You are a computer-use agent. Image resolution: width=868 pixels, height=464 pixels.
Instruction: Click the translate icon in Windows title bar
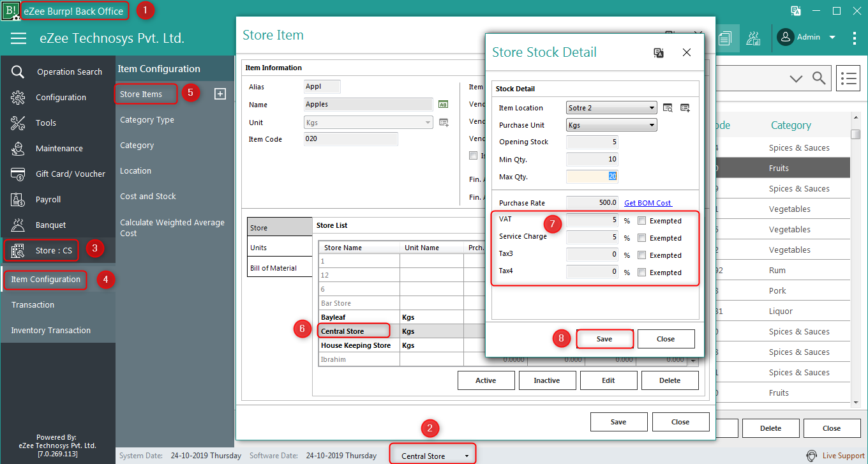pos(796,11)
